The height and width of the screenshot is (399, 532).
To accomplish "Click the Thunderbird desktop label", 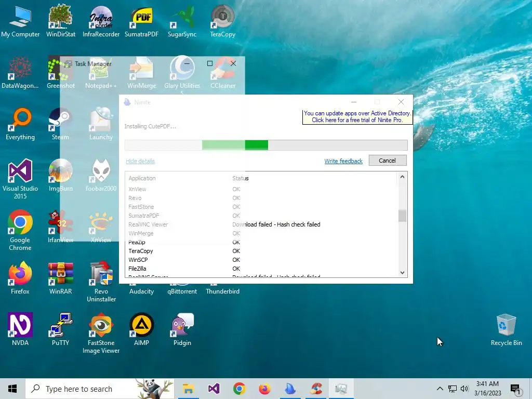I will 222,291.
